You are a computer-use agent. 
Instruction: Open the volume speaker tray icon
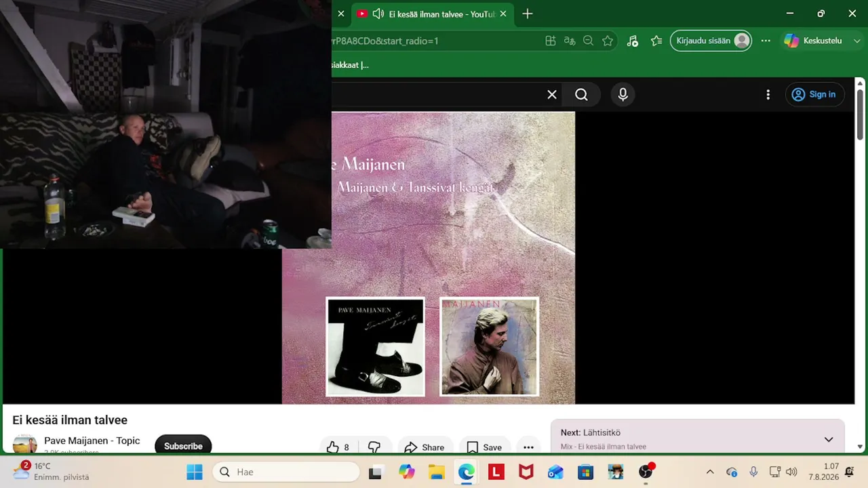[791, 472]
